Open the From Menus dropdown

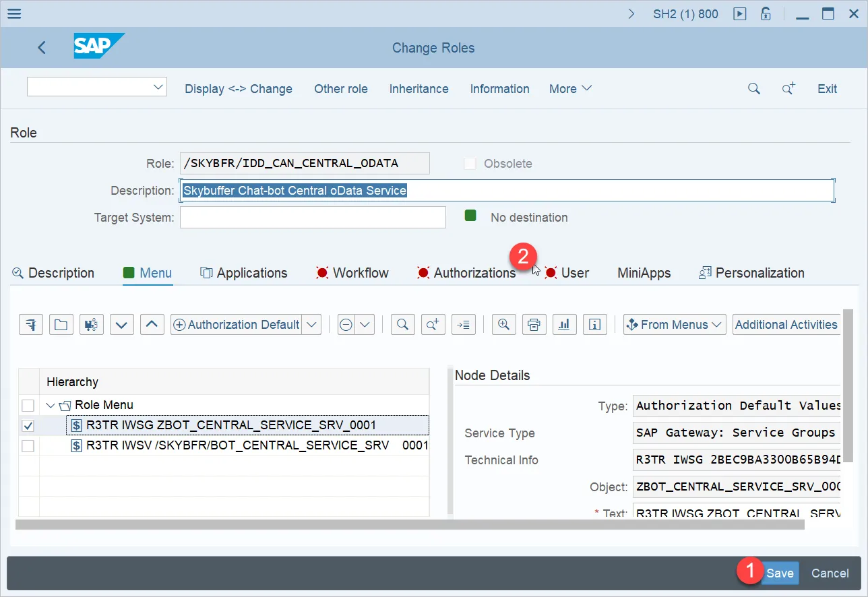[675, 324]
